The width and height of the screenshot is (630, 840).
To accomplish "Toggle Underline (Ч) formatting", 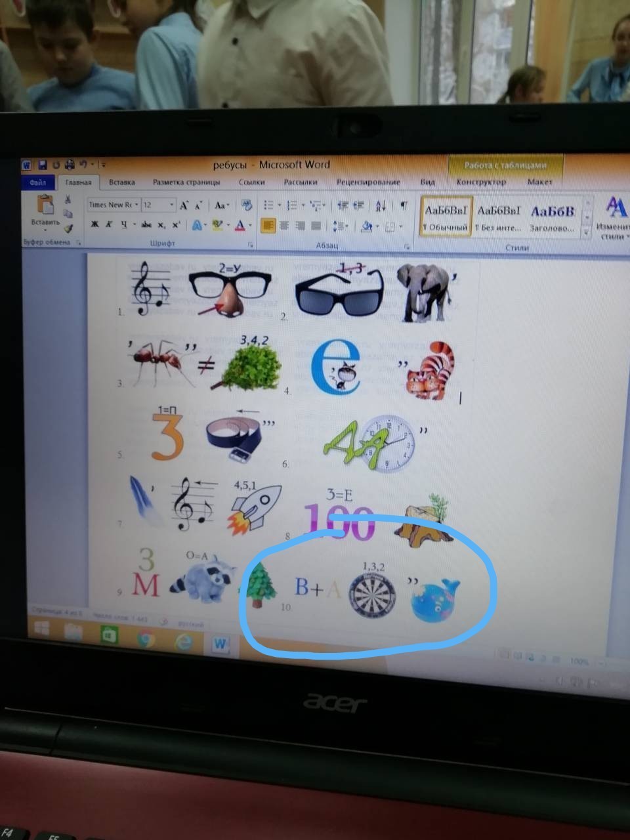I will pos(123,225).
